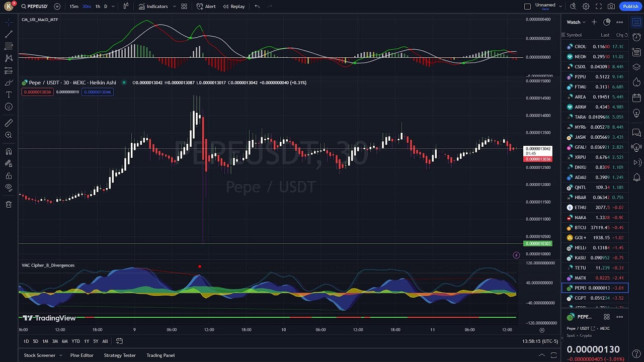
Task: Start bar Replay mode
Action: pyautogui.click(x=234, y=7)
